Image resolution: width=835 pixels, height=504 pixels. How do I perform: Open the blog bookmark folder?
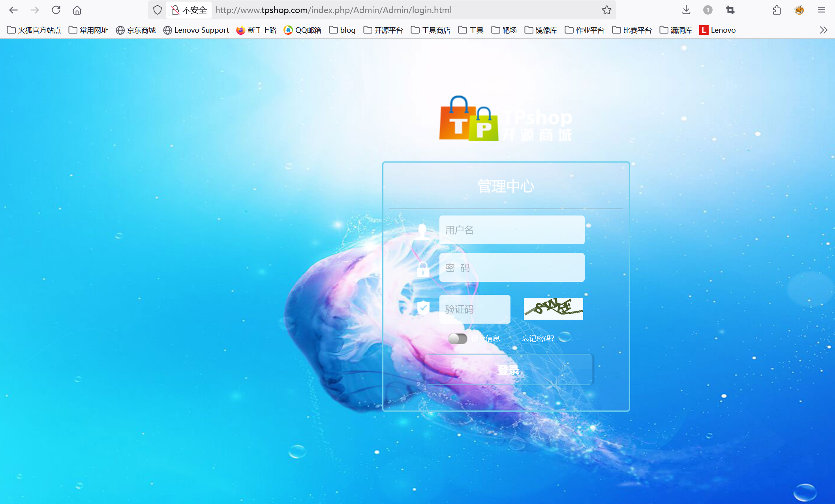point(342,30)
